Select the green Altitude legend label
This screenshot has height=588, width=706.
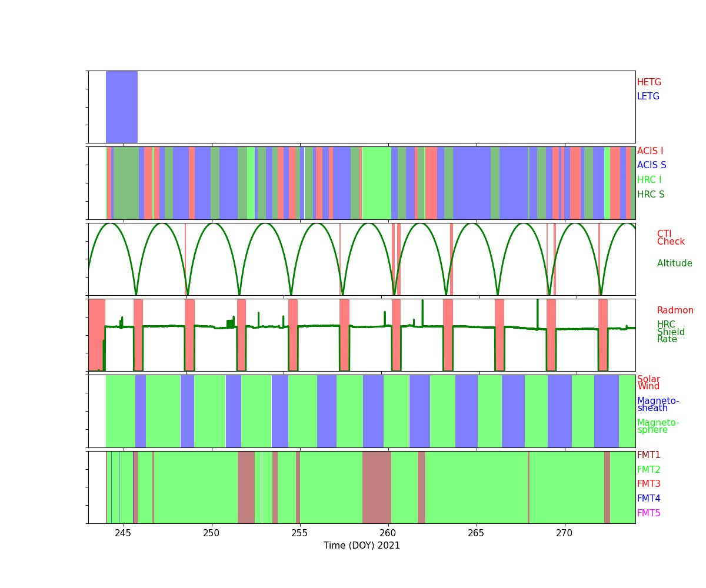tap(674, 263)
